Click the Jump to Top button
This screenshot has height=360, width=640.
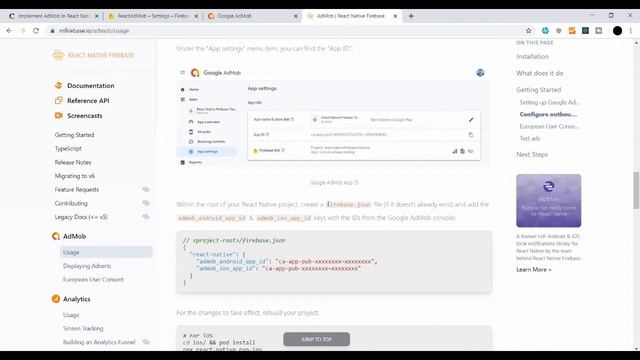click(316, 339)
